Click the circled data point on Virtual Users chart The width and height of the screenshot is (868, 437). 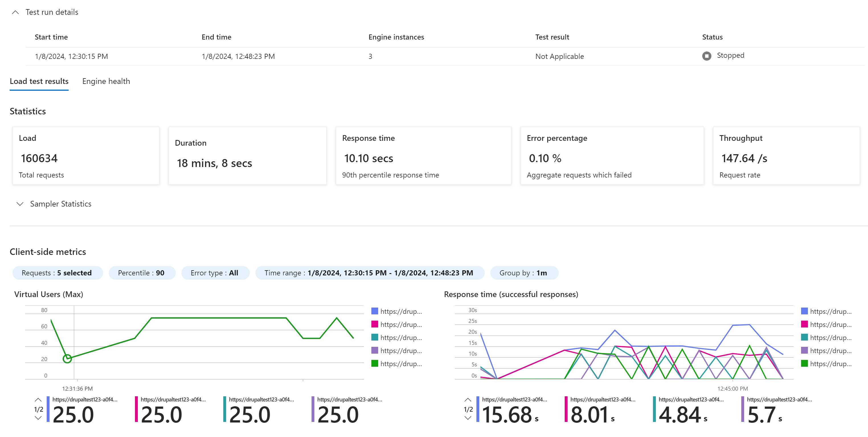(x=67, y=358)
